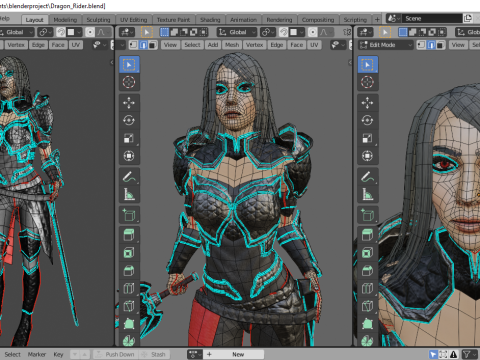Choose the Bevel tool in middle viewport
The image size is (480, 360).
129,270
